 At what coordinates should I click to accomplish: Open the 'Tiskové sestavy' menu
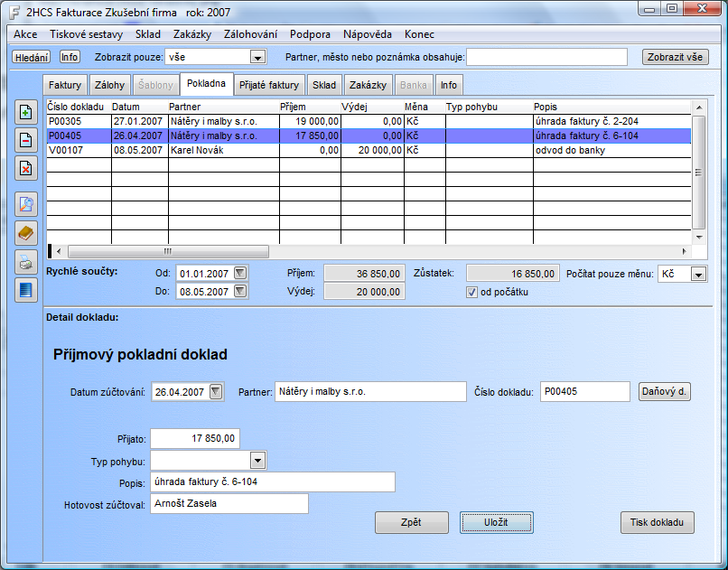87,33
